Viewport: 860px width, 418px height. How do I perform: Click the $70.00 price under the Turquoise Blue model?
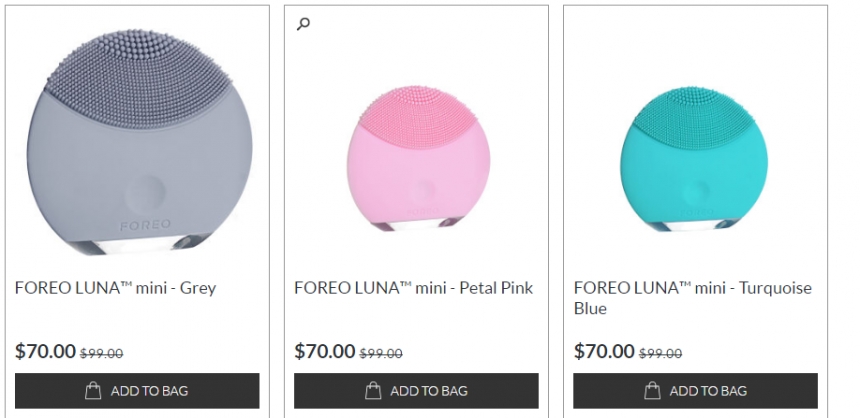click(x=604, y=351)
